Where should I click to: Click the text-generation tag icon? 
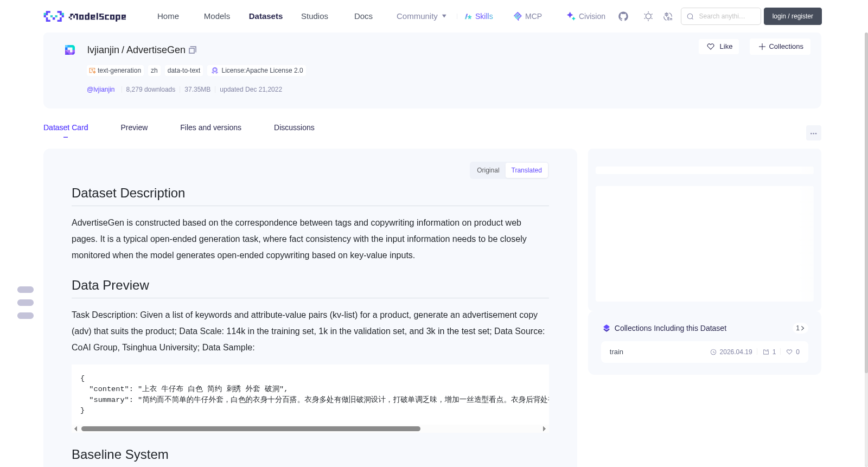point(92,71)
